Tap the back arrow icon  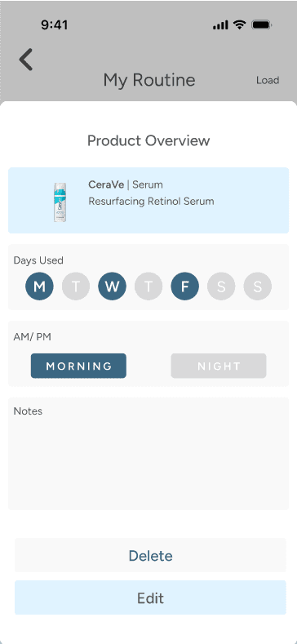click(25, 60)
